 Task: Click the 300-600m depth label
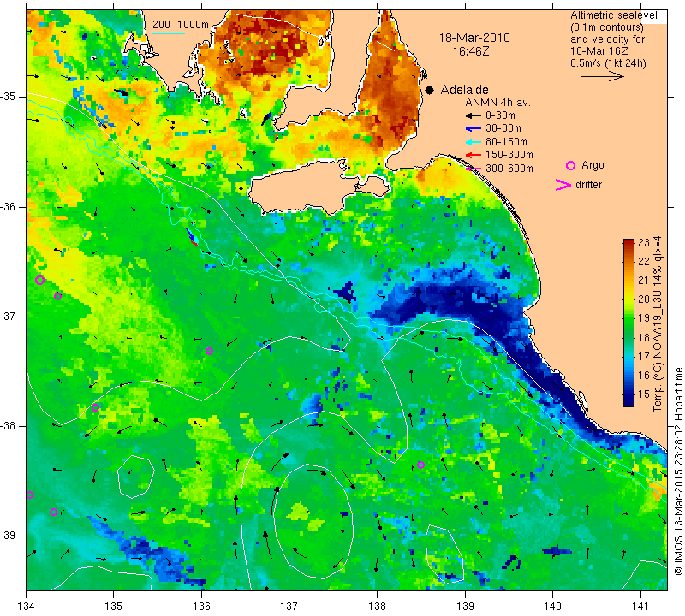coord(509,169)
